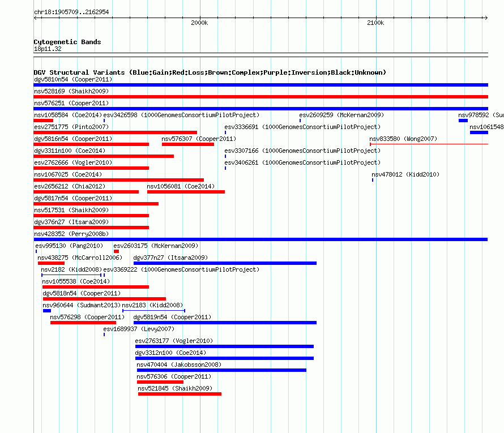Click dgv5817n54 (Cooper2011) label
The image size is (504, 433).
click(x=73, y=198)
